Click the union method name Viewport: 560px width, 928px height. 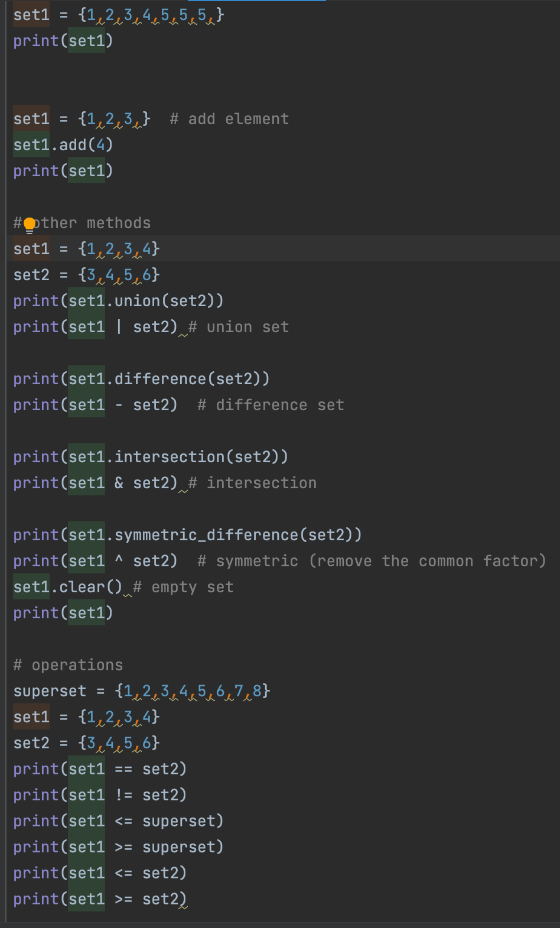(138, 301)
